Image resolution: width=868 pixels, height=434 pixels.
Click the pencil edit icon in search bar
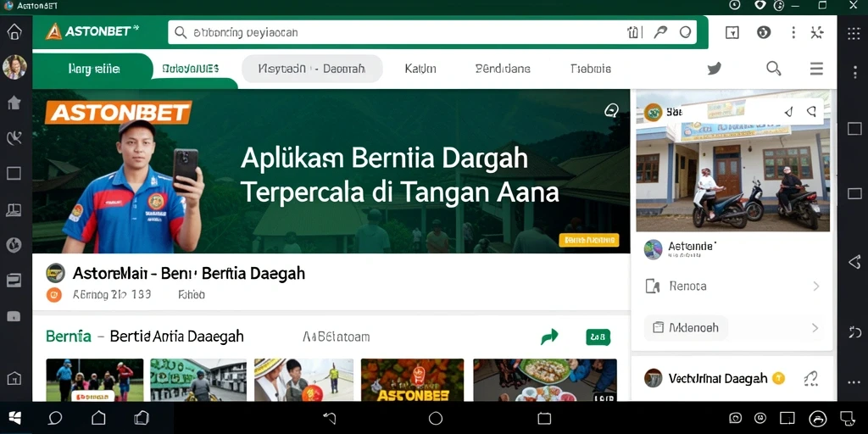[660, 32]
